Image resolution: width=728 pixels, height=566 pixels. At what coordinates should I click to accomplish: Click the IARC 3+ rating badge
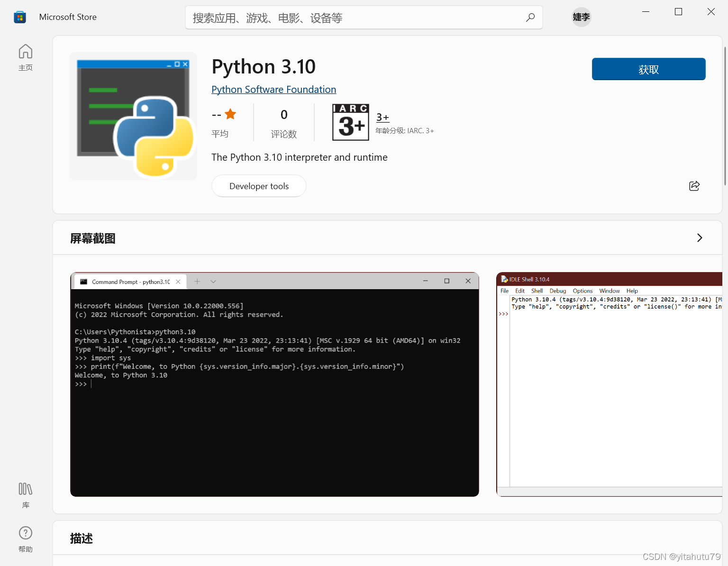coord(351,122)
